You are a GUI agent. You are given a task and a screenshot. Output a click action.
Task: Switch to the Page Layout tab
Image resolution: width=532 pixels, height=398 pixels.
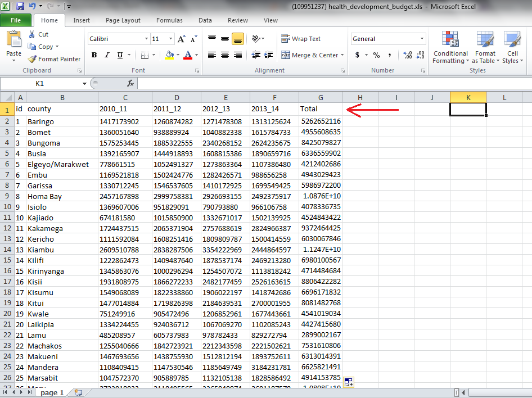123,20
